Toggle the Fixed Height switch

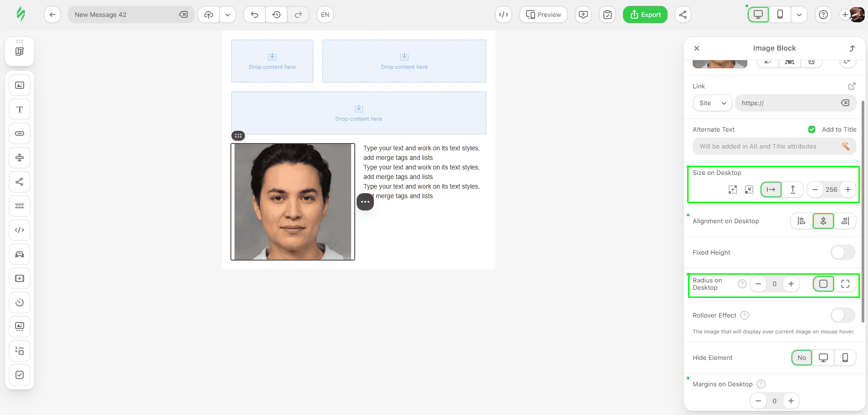tap(843, 252)
